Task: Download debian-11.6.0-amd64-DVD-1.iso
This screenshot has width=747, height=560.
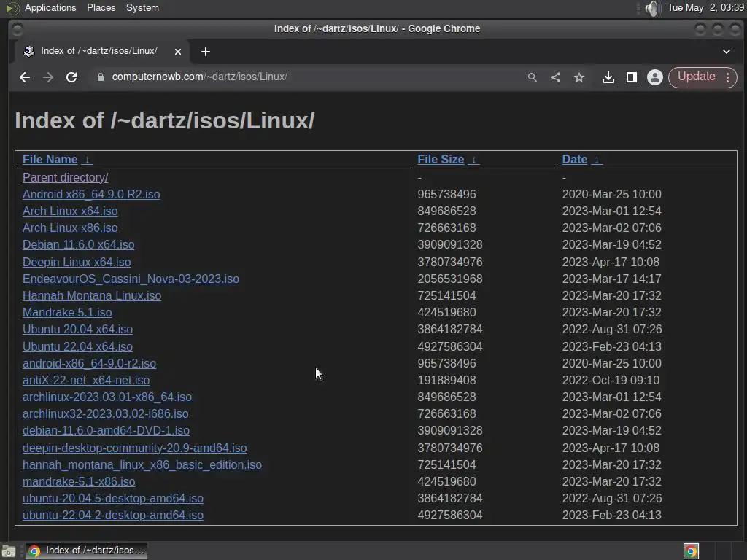Action: pyautogui.click(x=106, y=430)
